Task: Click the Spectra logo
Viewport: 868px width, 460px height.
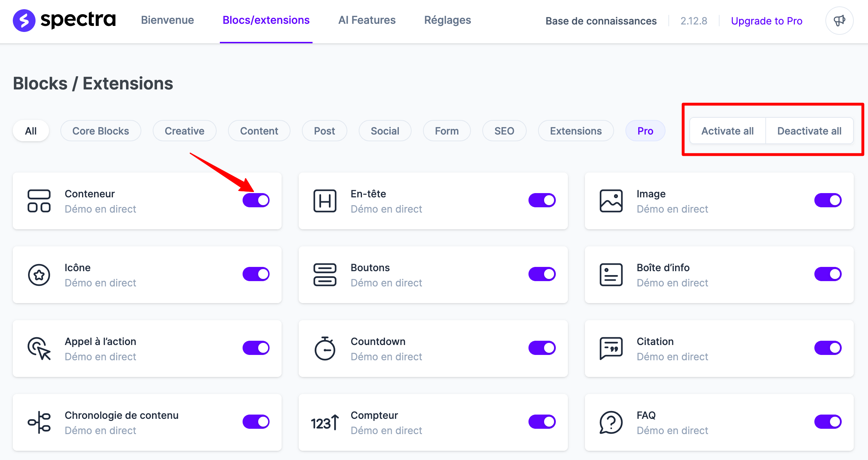Action: click(x=64, y=20)
